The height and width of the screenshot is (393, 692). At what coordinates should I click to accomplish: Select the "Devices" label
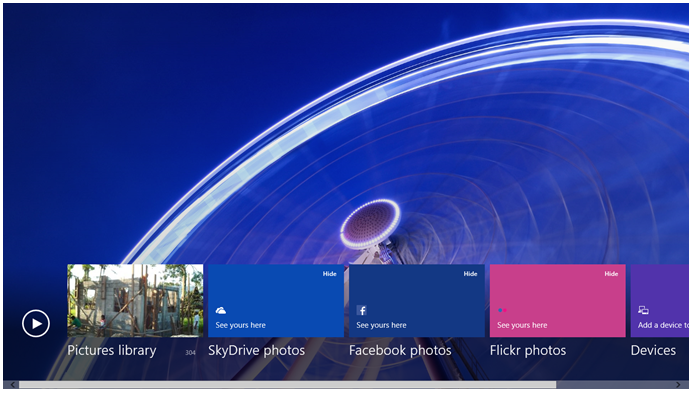pyautogui.click(x=653, y=351)
